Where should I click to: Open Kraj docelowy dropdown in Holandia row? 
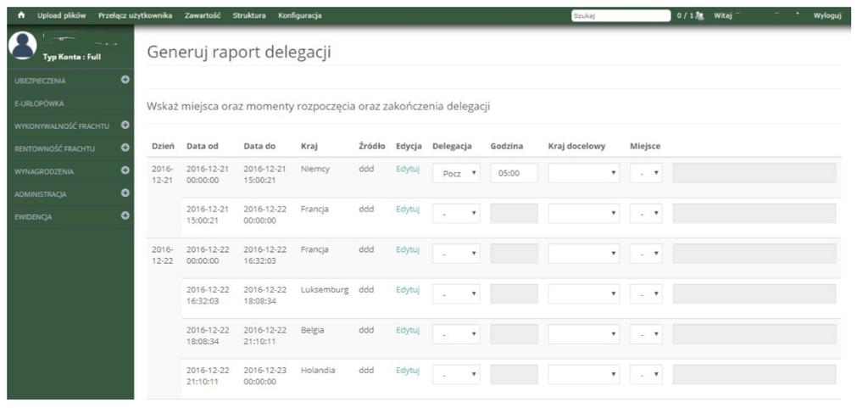(x=584, y=375)
